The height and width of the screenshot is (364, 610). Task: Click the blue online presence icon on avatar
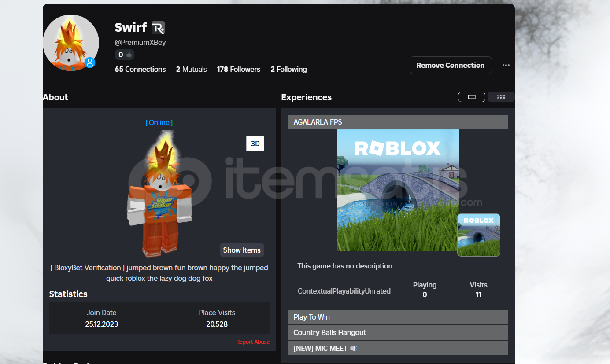point(90,63)
